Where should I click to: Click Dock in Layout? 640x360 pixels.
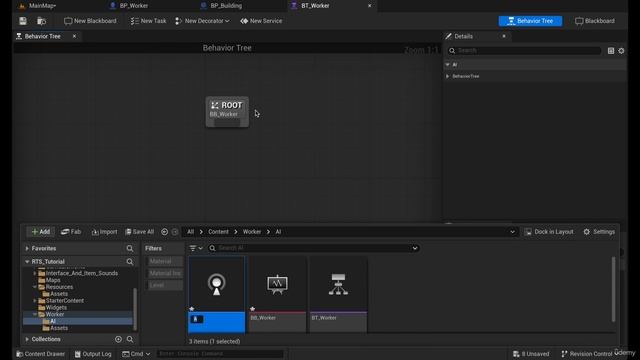(549, 232)
